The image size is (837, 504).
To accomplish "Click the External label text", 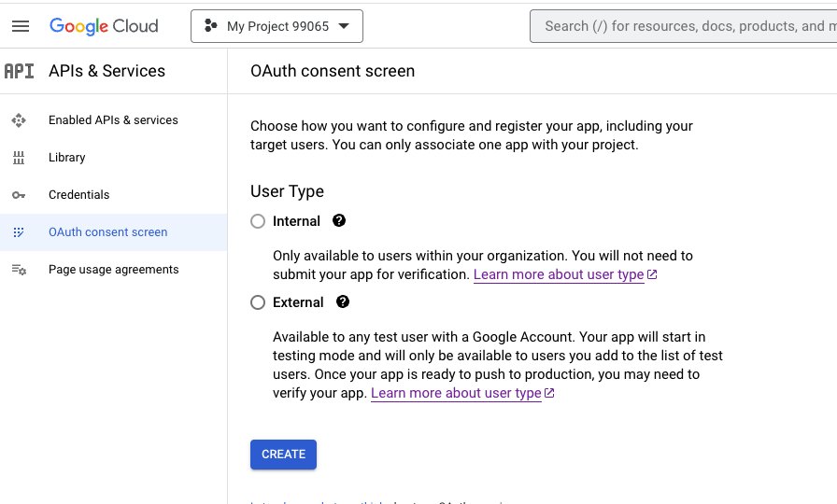I will tap(298, 302).
